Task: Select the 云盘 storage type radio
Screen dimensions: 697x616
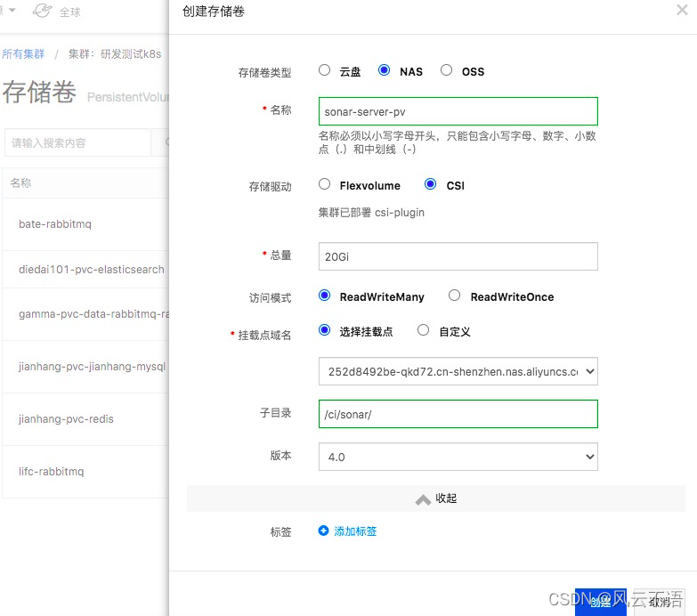Action: pos(325,70)
